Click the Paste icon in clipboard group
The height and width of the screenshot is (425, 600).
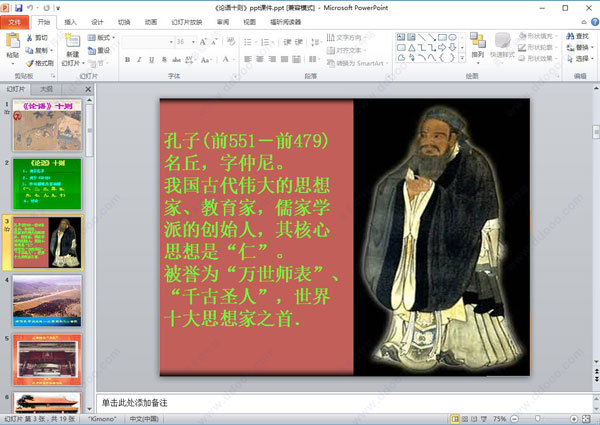tap(13, 41)
